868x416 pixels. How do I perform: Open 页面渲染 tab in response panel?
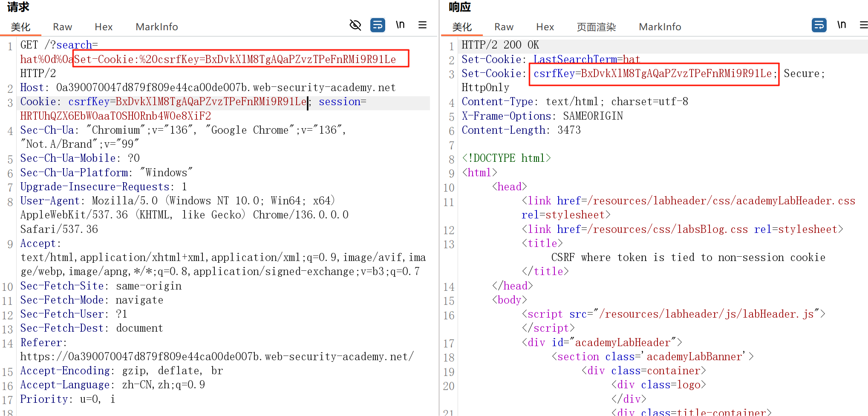pyautogui.click(x=596, y=27)
